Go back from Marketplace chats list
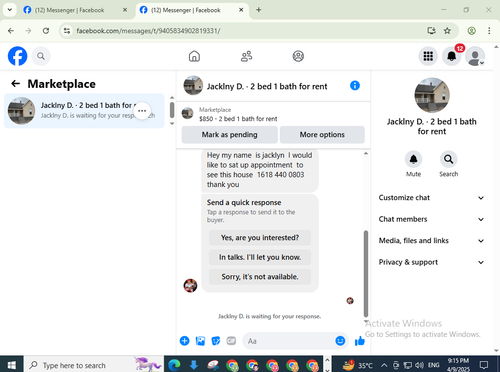Screen dimensions: 500x372 tap(16, 84)
